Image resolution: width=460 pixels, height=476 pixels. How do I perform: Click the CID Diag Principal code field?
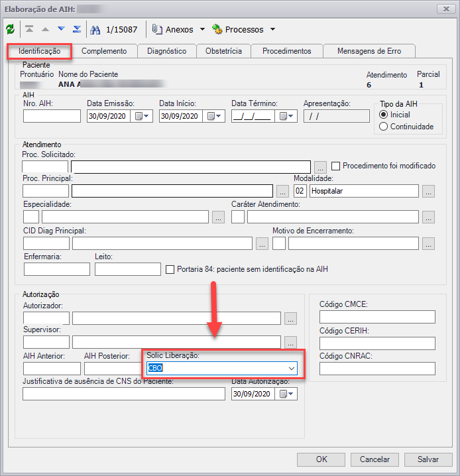pyautogui.click(x=46, y=243)
